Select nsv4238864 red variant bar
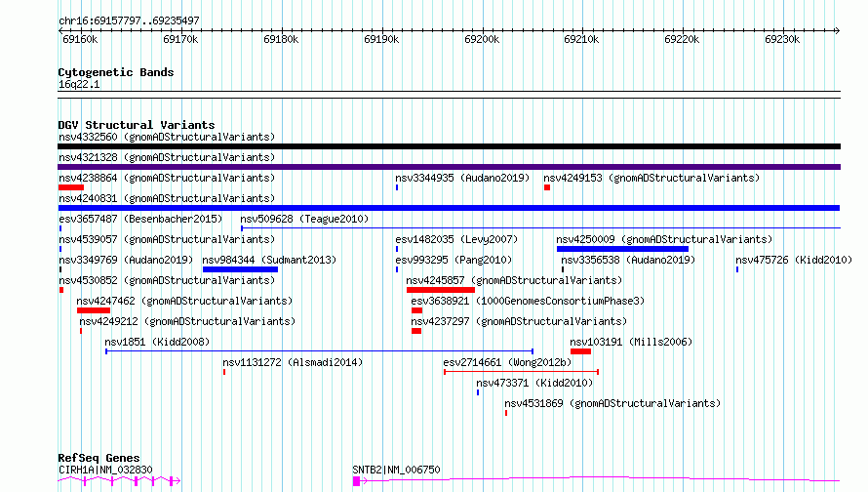This screenshot has width=868, height=492. click(x=71, y=187)
